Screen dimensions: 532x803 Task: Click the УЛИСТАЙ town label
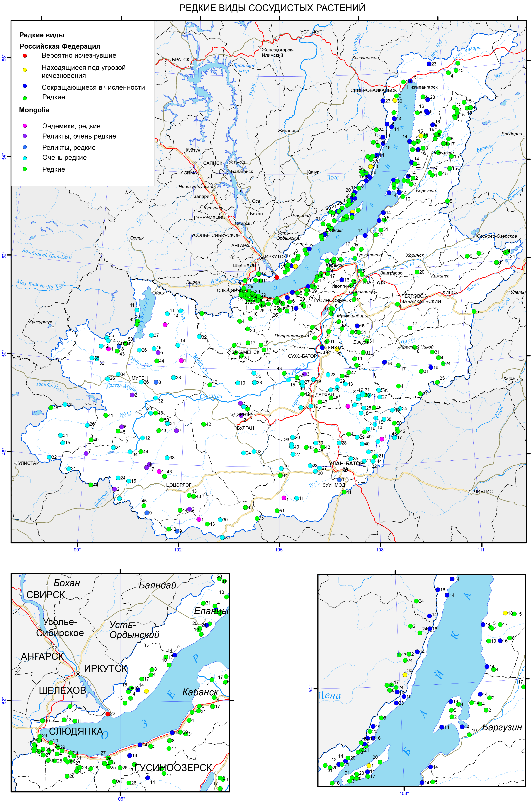[x=29, y=463]
